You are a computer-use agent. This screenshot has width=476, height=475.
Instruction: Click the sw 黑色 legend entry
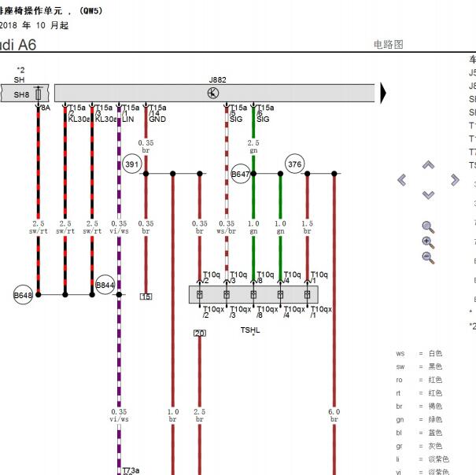click(419, 367)
